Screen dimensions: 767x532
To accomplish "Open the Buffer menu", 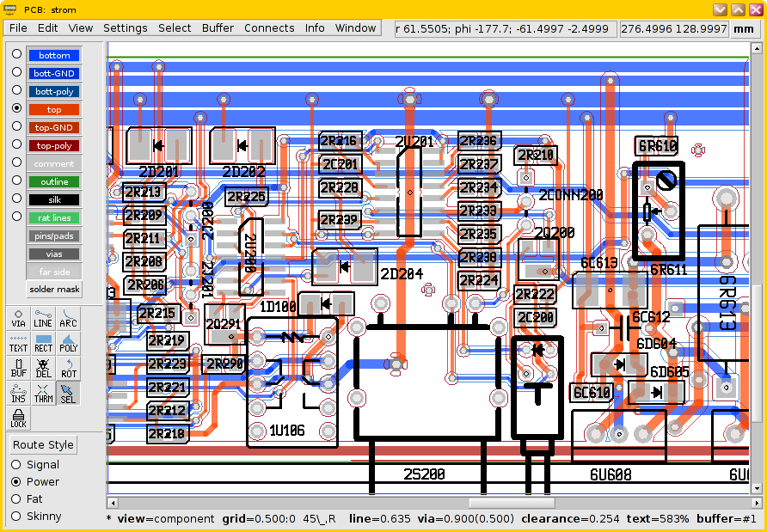I will coord(218,28).
